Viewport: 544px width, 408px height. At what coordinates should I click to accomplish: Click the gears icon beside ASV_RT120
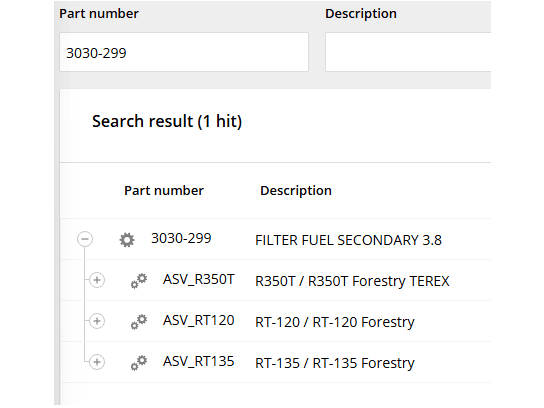point(139,322)
